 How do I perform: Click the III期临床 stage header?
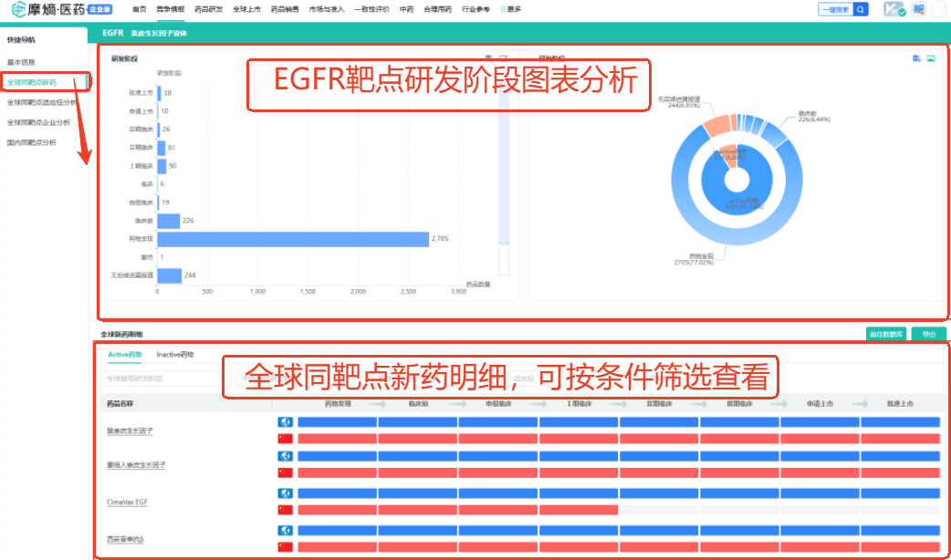click(739, 404)
